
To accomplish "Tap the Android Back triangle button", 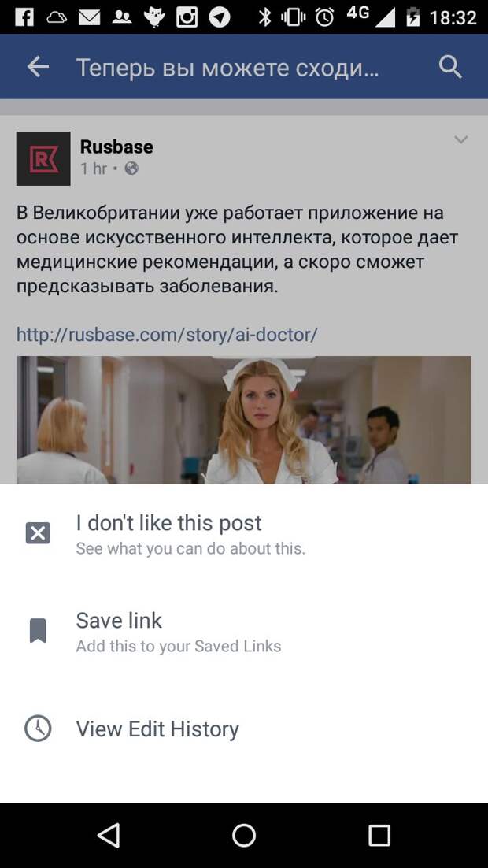I will (109, 835).
